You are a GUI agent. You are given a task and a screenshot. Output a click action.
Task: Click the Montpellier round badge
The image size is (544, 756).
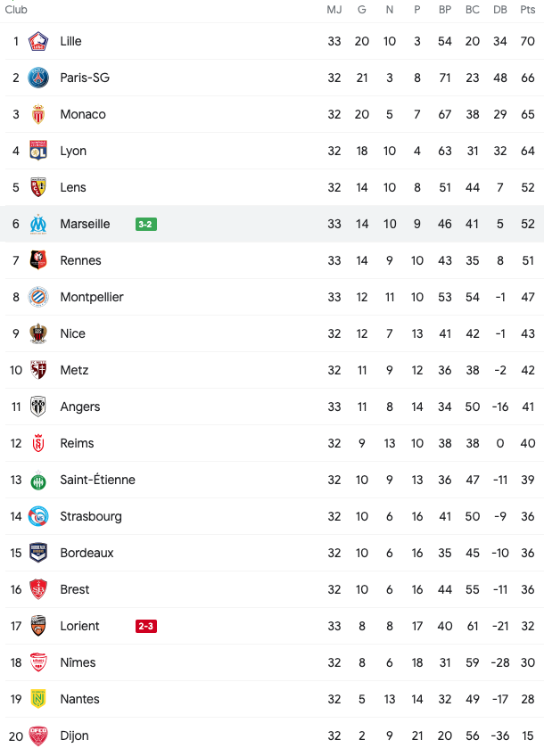click(38, 297)
